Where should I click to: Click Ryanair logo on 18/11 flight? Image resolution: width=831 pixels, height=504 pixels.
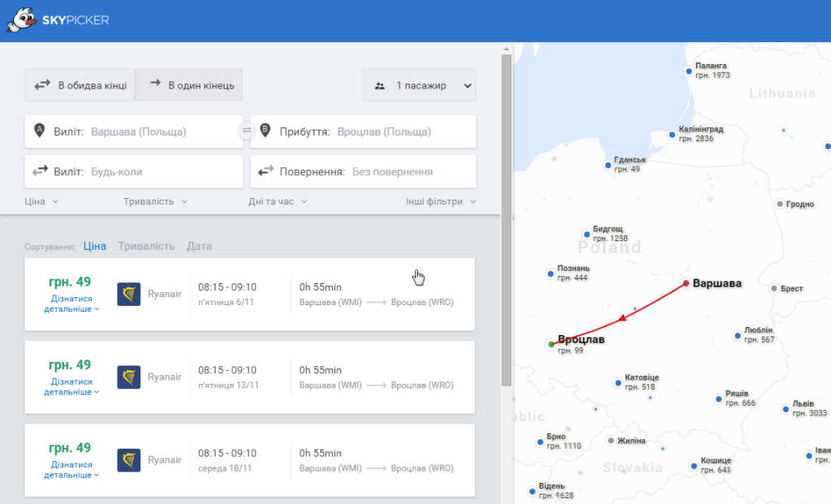click(x=129, y=460)
